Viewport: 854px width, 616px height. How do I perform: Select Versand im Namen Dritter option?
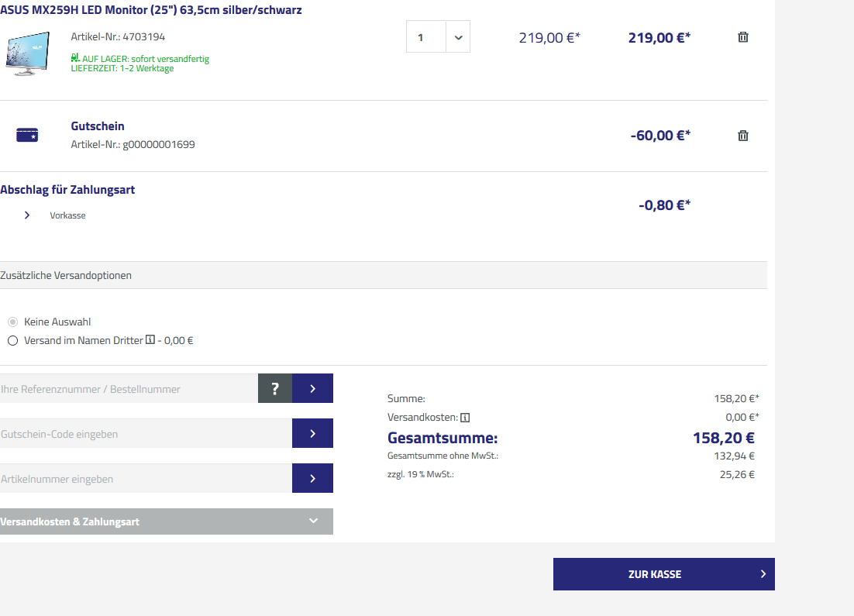click(x=12, y=340)
